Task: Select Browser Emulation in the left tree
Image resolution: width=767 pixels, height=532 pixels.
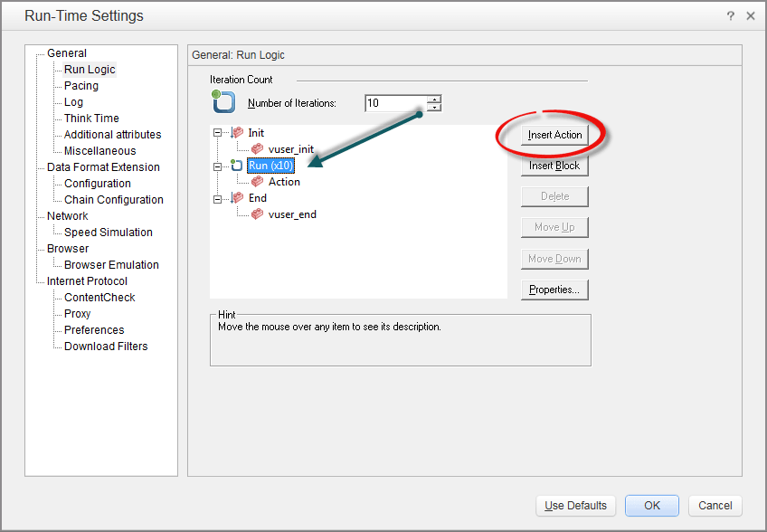Action: pos(111,265)
